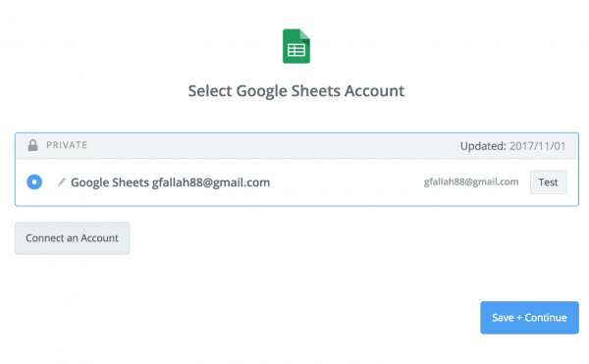Click the blank space in the account row
The height and width of the screenshot is (364, 589).
click(346, 182)
